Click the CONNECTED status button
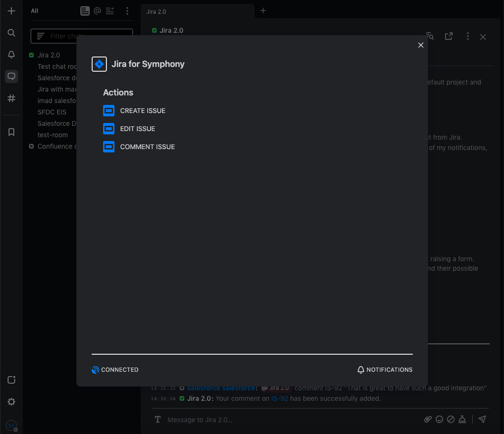This screenshot has width=504, height=434. (x=115, y=370)
